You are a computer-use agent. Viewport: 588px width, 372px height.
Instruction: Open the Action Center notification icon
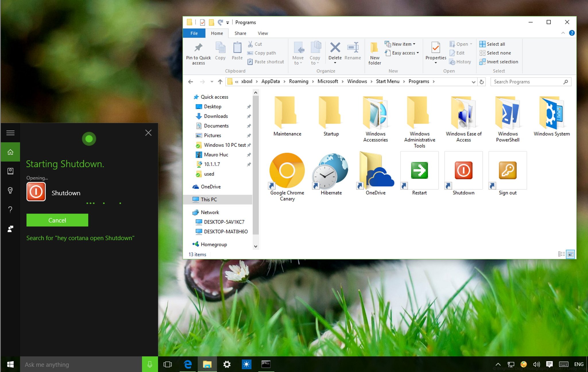tap(549, 364)
